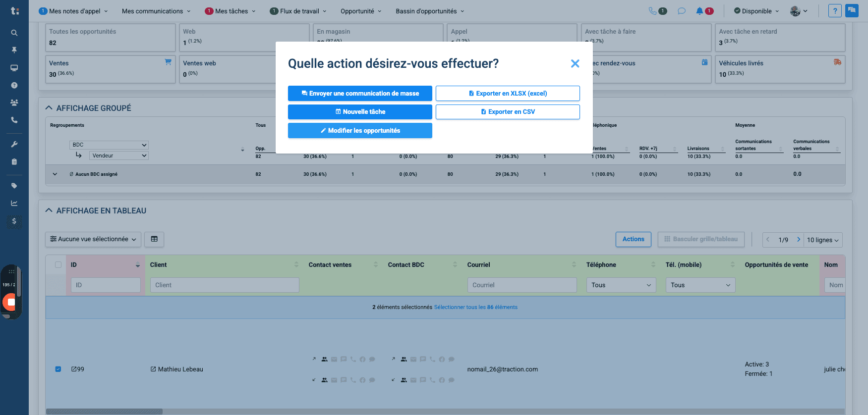Expand the Aucun BDC assigné row
Screen dimensions: 868x415
point(55,174)
